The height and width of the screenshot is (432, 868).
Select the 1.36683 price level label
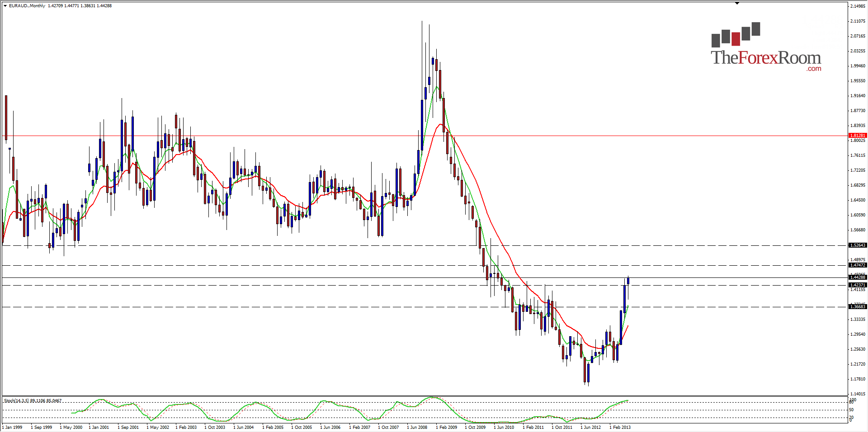[858, 307]
